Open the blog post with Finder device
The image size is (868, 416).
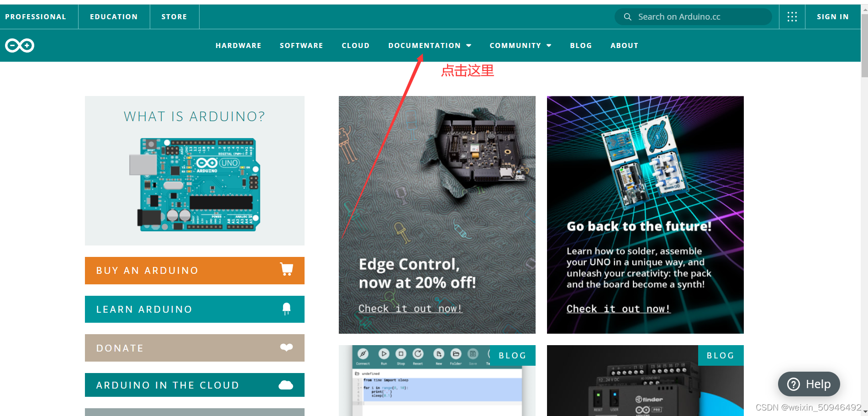point(645,380)
